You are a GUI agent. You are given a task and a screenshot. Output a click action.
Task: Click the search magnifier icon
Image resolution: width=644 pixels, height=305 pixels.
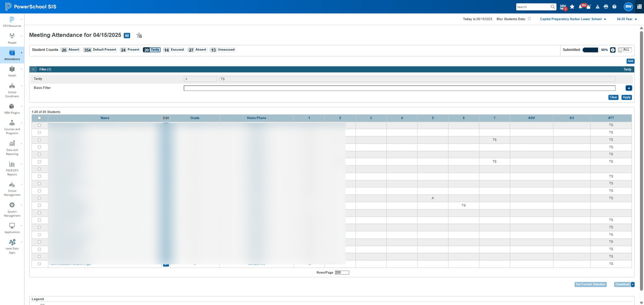click(x=552, y=7)
